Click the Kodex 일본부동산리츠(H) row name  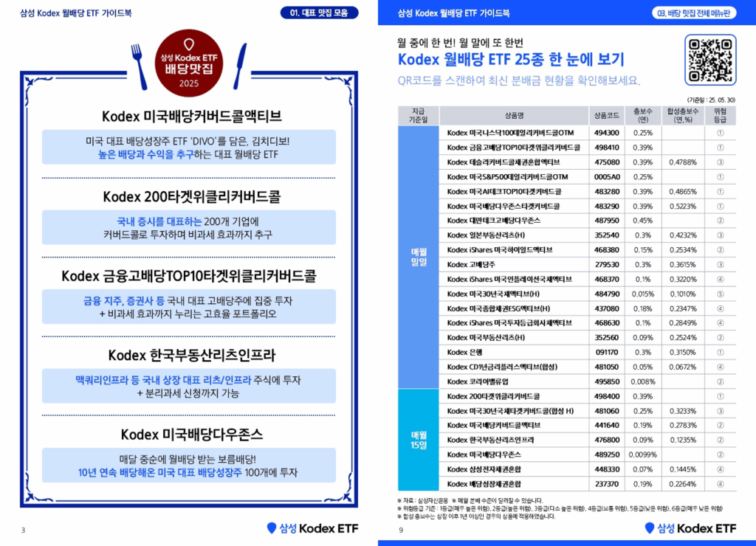pyautogui.click(x=486, y=235)
